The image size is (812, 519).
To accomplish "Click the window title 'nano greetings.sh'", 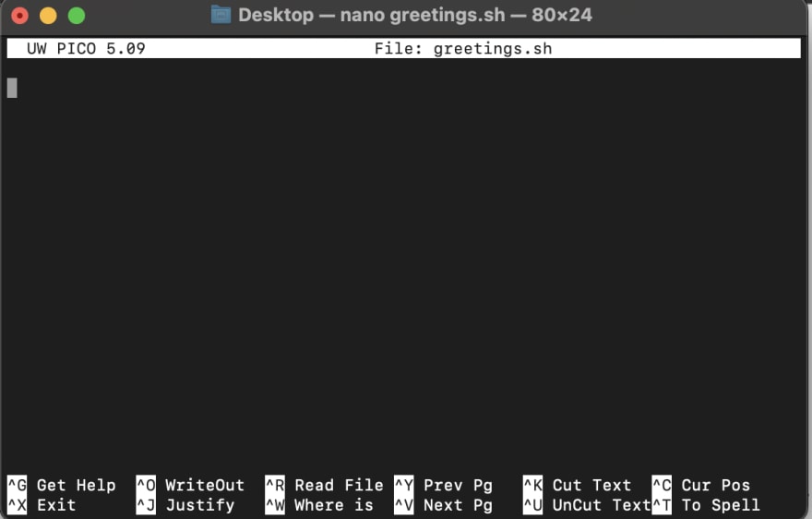I will (423, 15).
